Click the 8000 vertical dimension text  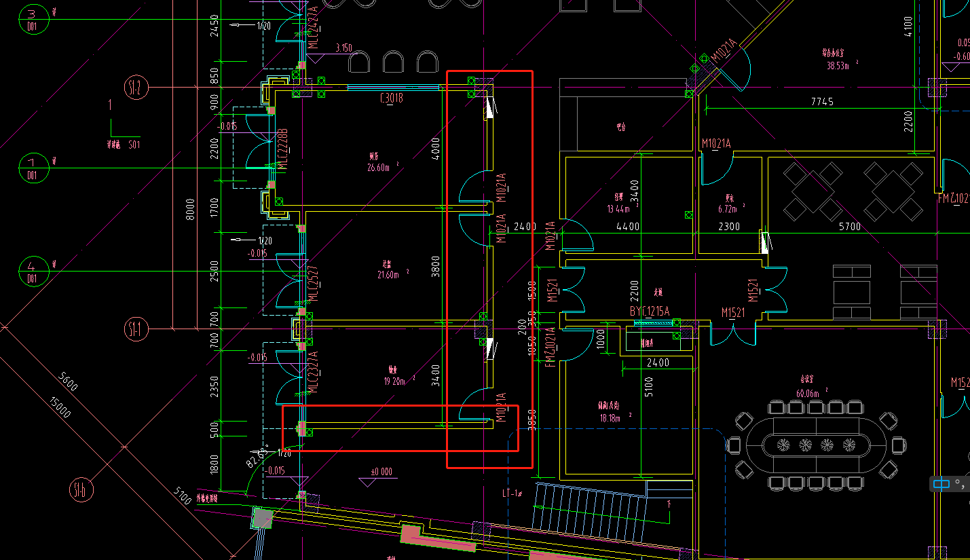coord(191,210)
